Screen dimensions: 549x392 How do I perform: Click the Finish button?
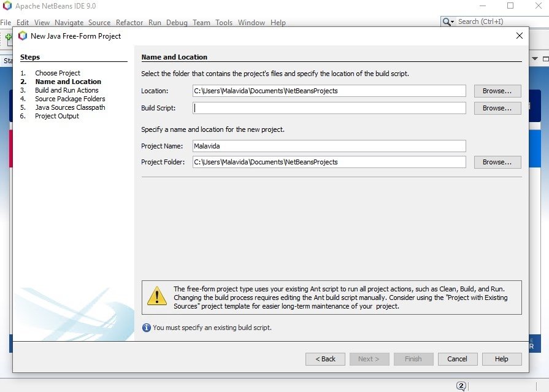(413, 359)
